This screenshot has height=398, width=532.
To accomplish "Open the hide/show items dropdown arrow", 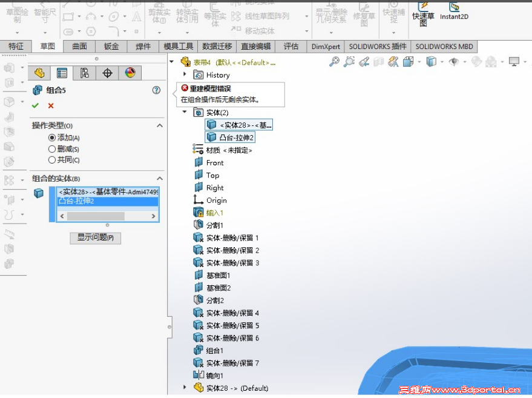I will point(464,62).
